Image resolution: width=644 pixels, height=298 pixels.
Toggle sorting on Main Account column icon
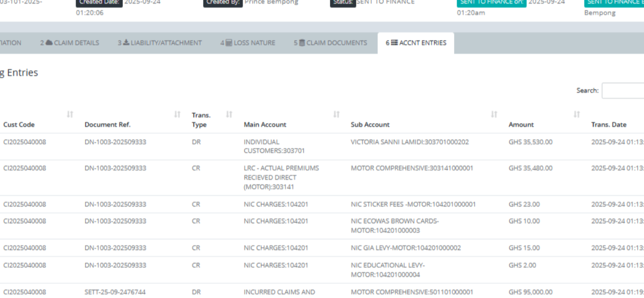click(336, 114)
